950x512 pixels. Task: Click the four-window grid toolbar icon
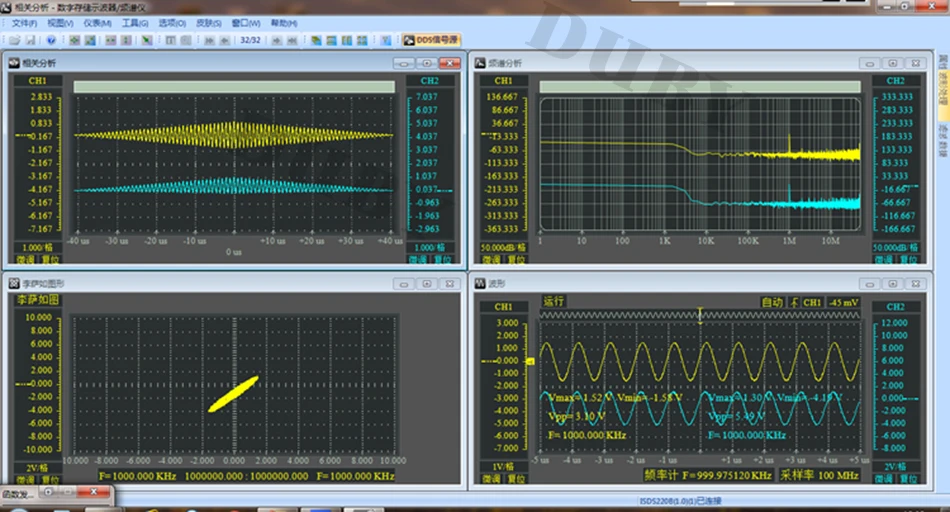tap(362, 40)
